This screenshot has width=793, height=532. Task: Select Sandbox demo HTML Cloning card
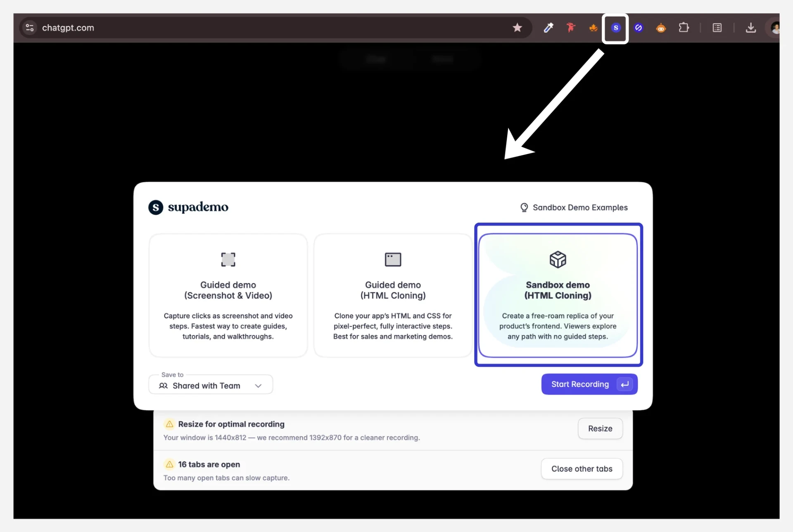point(558,295)
